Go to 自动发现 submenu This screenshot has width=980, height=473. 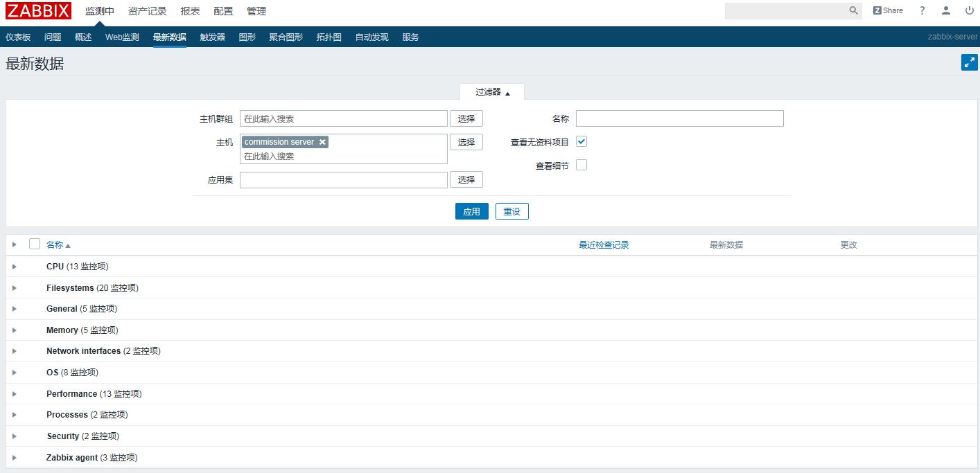(372, 37)
